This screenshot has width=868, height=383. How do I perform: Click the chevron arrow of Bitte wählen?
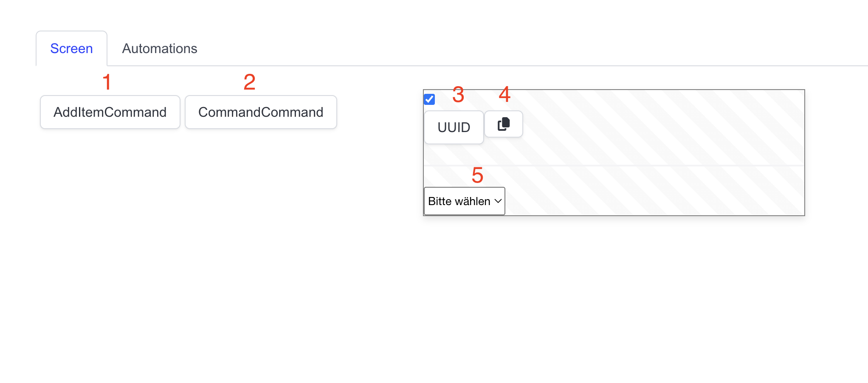click(498, 201)
